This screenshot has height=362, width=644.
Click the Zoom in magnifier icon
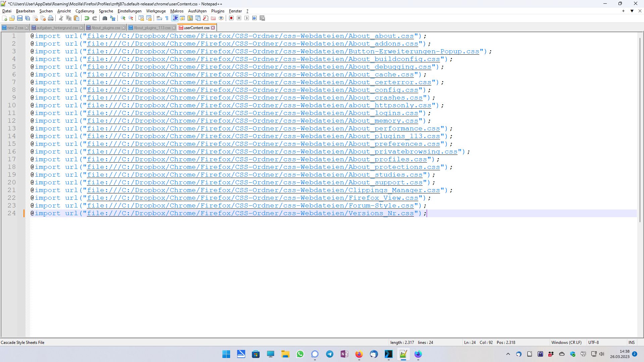click(x=123, y=18)
